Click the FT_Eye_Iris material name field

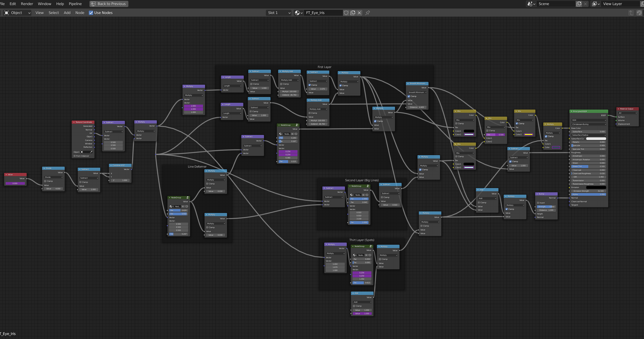click(321, 13)
